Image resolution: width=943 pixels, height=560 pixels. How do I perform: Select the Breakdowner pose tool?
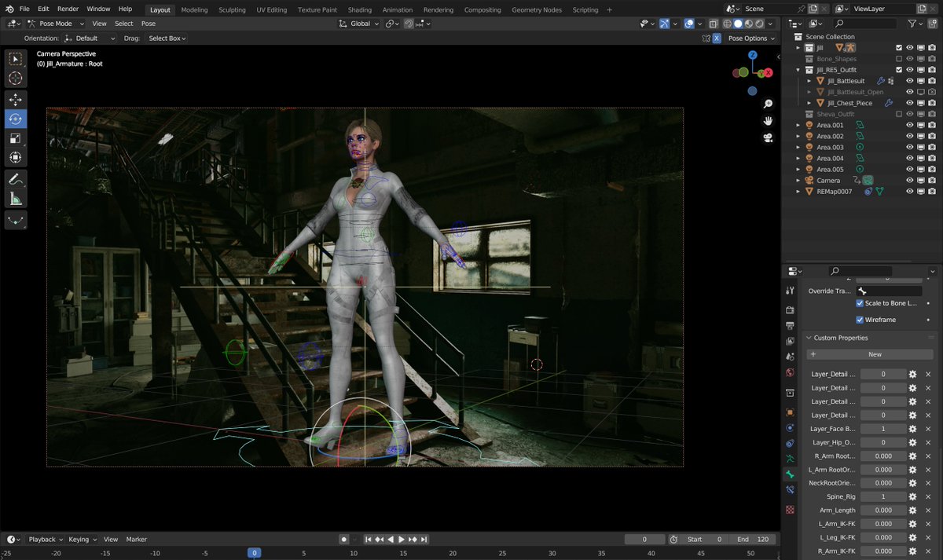(x=15, y=220)
